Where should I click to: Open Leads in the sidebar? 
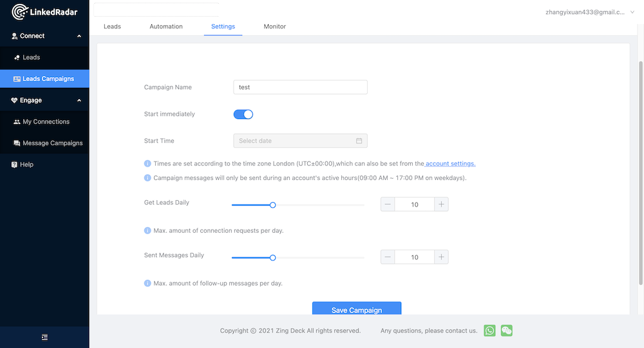click(44, 57)
